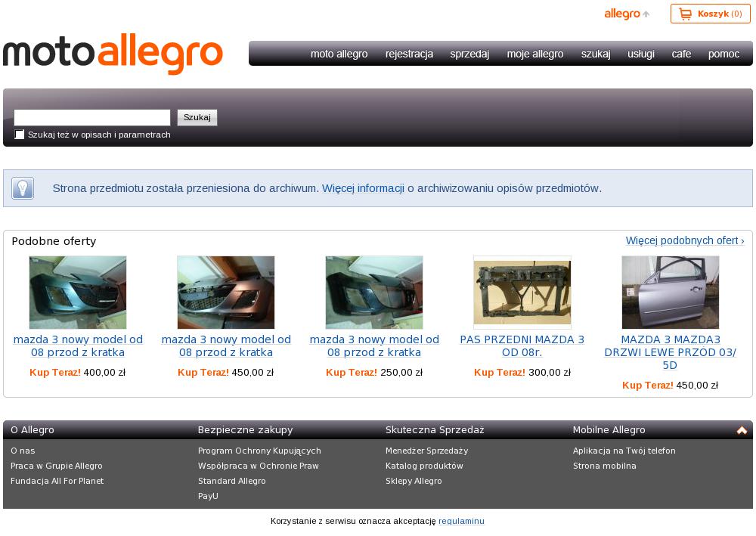This screenshot has width=756, height=536.
Task: Open 'Menedżer Sprzedaży' footer link
Action: 426,451
